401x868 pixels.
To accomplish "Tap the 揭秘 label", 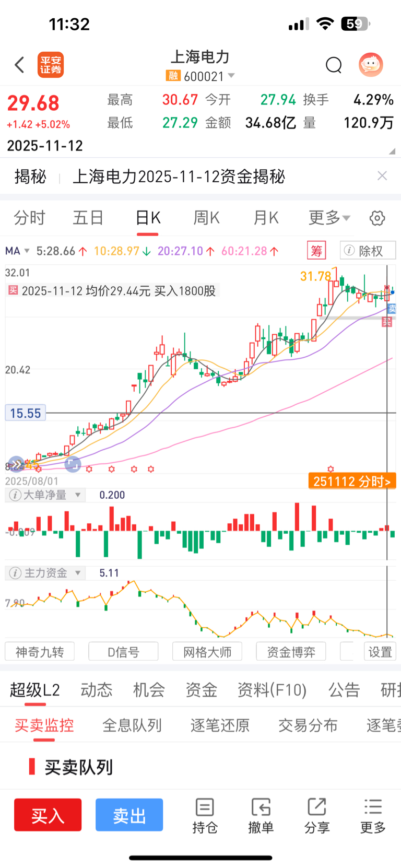I will coord(30,177).
